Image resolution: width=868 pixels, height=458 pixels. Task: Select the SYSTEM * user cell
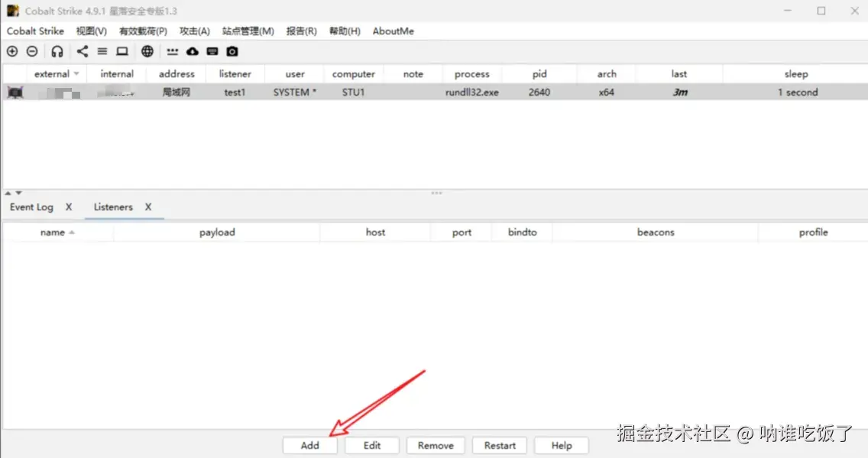295,93
